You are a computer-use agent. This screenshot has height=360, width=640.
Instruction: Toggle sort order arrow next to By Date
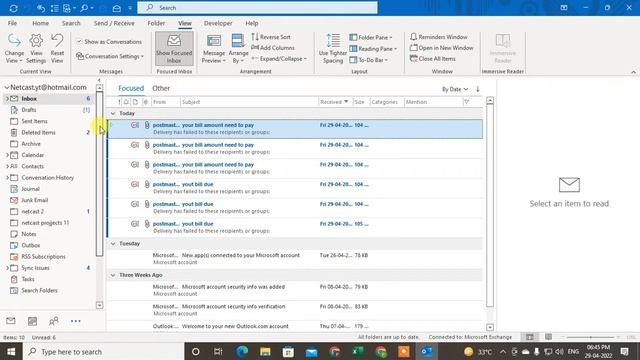(x=478, y=89)
